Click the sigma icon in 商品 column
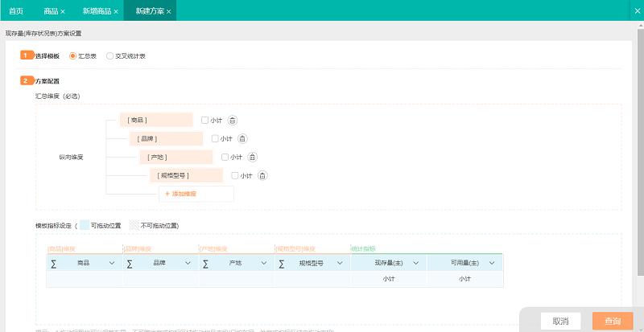The height and width of the screenshot is (332, 644). coord(54,263)
